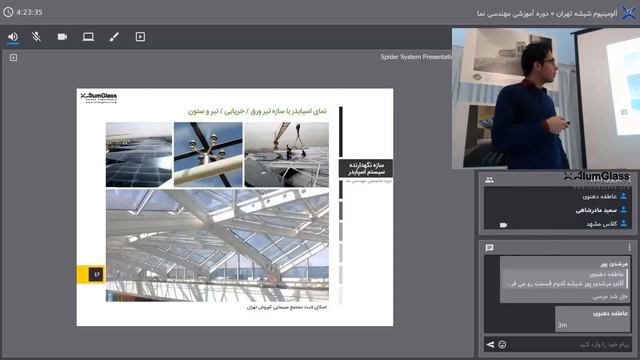
Task: Click the spider fitting close-up photo in the slide
Action: [208, 154]
